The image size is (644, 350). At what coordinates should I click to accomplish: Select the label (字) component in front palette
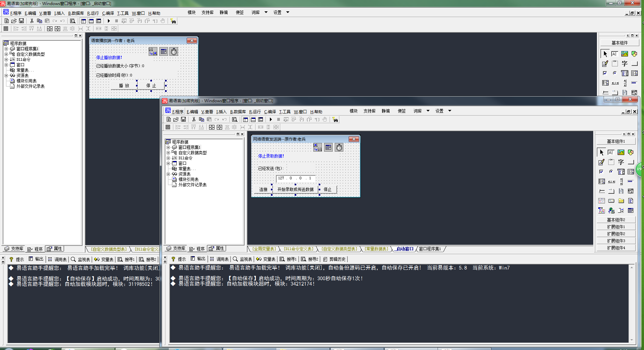point(621,162)
